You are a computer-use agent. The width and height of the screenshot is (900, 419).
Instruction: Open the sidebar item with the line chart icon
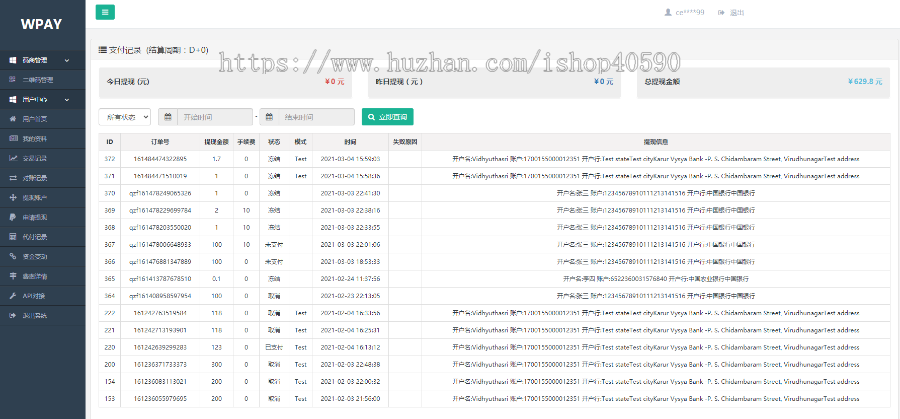tap(12, 158)
